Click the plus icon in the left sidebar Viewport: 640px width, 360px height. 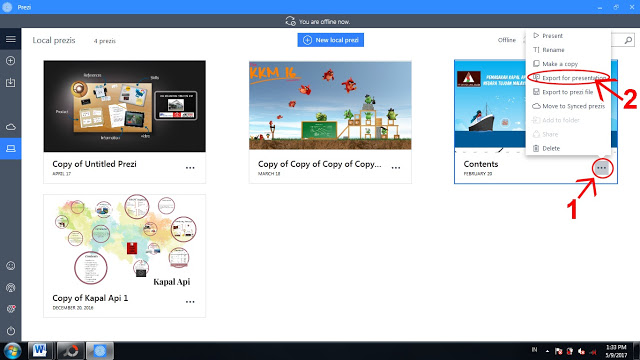pyautogui.click(x=11, y=61)
